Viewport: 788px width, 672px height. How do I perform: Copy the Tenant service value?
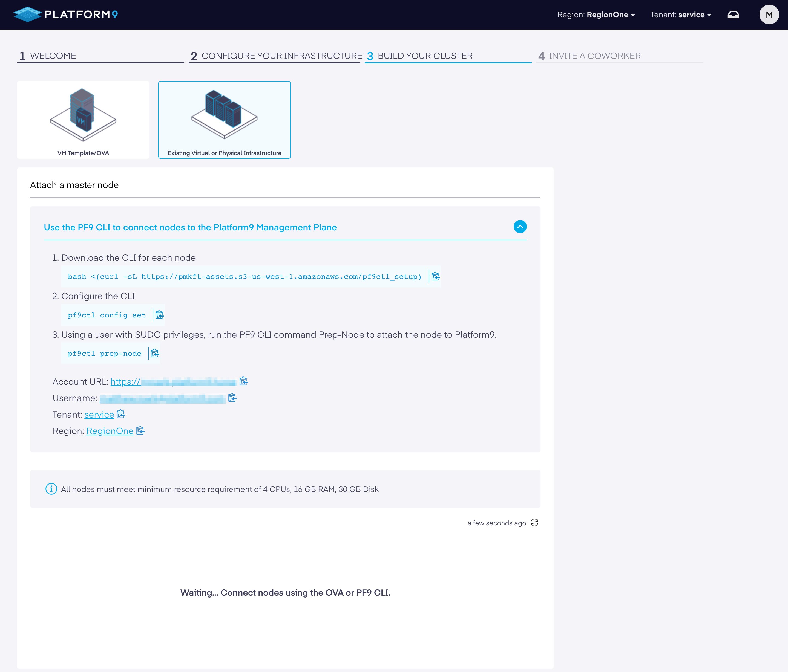pyautogui.click(x=121, y=414)
